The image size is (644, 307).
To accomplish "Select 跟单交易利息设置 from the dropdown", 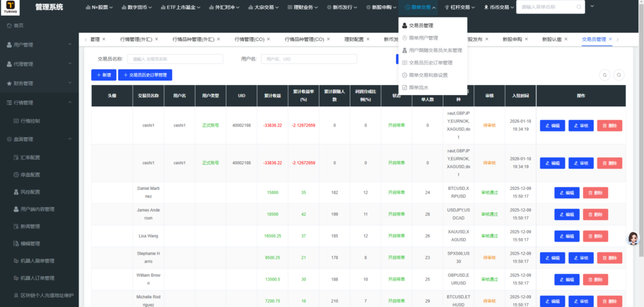I will (x=433, y=75).
